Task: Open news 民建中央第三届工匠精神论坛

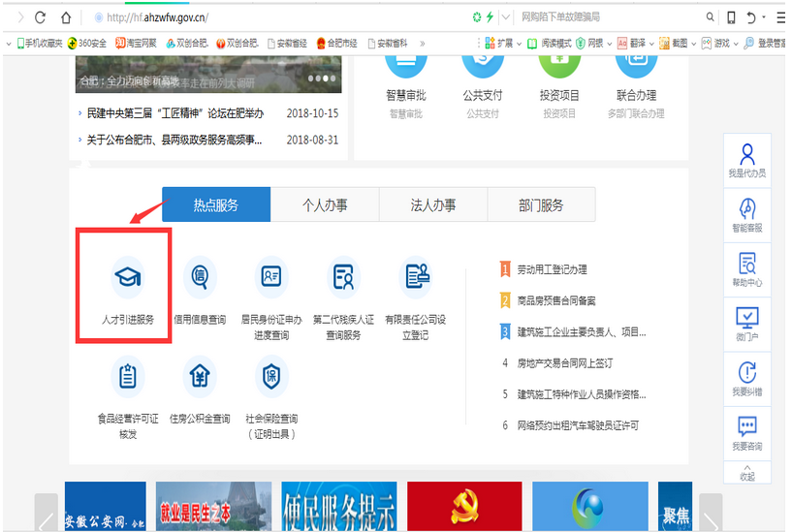Action: pos(175,113)
